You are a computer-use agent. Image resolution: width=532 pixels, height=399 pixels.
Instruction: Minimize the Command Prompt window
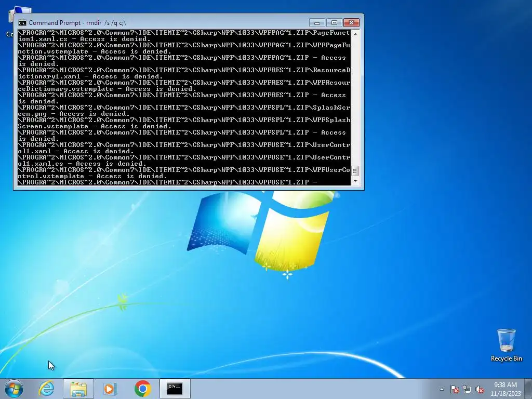point(317,23)
